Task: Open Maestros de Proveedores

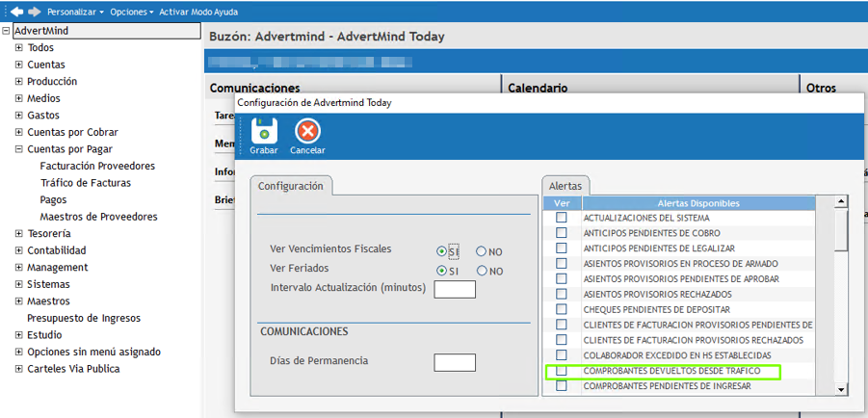Action: (98, 217)
